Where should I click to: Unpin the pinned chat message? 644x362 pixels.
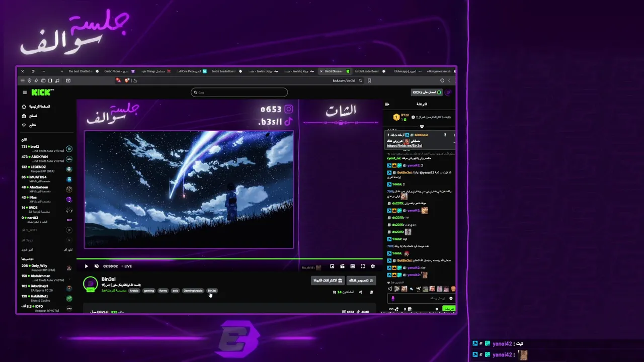click(445, 135)
